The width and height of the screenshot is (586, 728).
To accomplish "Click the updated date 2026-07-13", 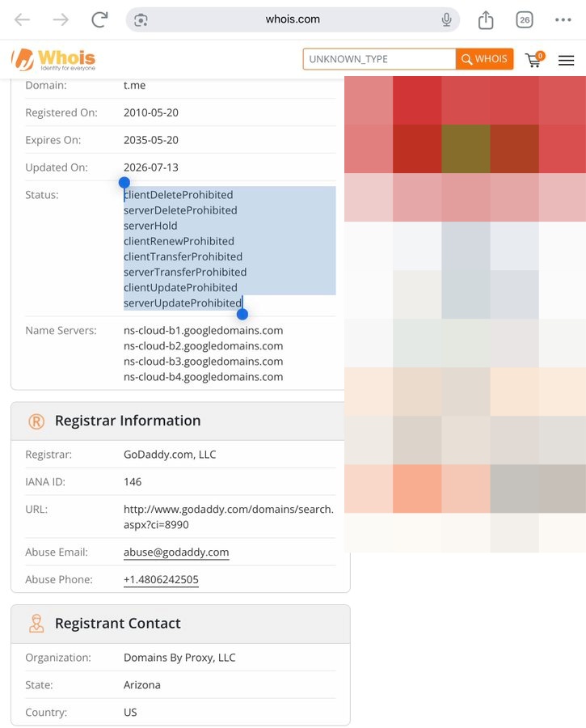I will coord(151,167).
